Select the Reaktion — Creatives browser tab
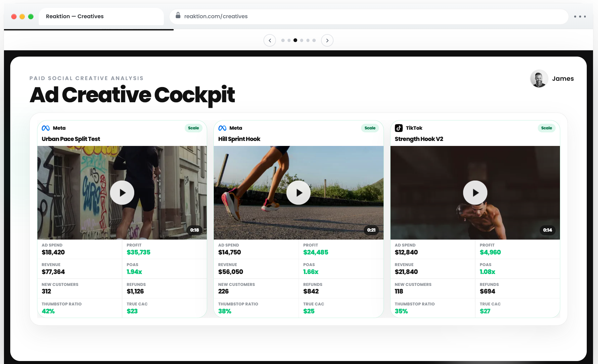598x364 pixels. [101, 17]
